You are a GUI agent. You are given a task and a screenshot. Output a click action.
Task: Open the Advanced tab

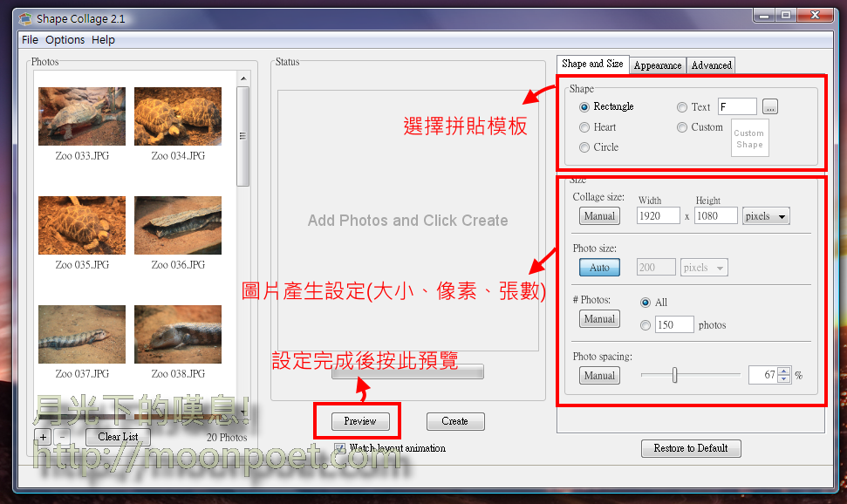click(712, 65)
